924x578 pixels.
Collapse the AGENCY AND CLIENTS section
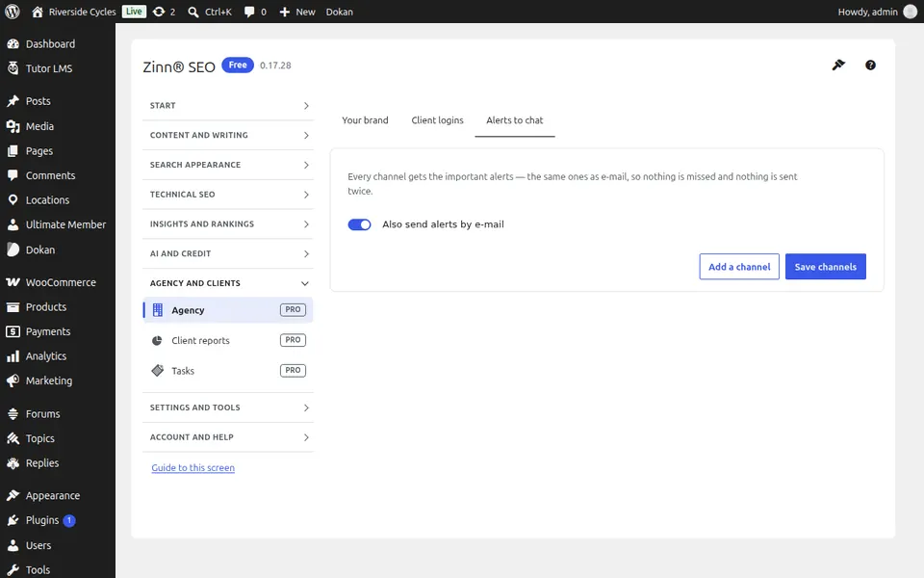pos(228,283)
